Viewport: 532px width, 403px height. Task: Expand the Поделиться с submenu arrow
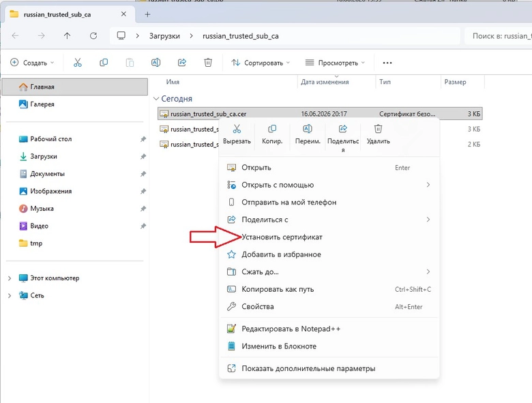pos(428,220)
